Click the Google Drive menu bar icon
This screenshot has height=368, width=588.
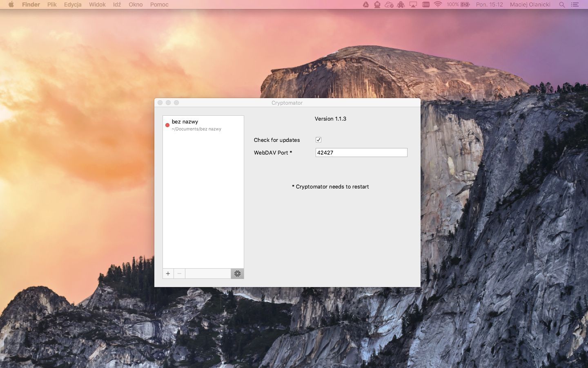366,4
